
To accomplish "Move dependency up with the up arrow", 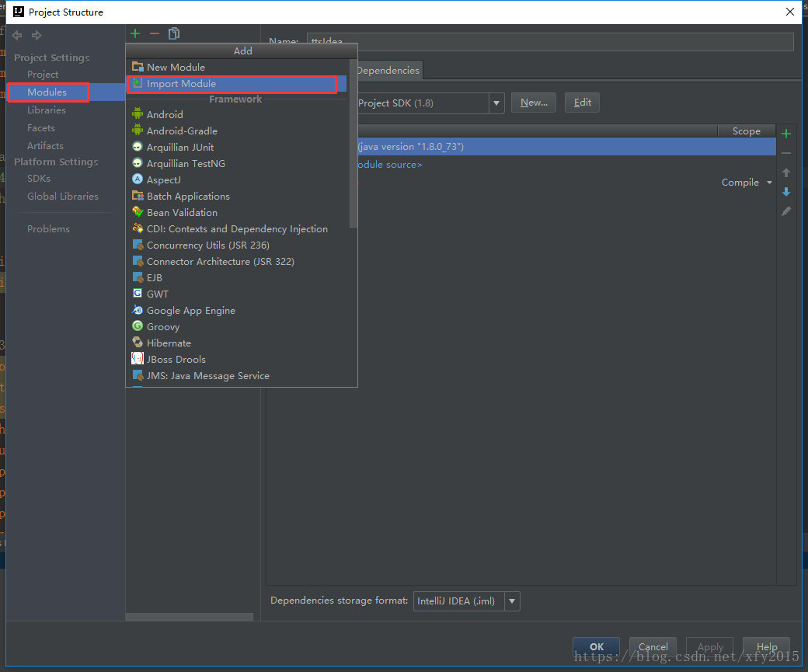I will tap(785, 172).
